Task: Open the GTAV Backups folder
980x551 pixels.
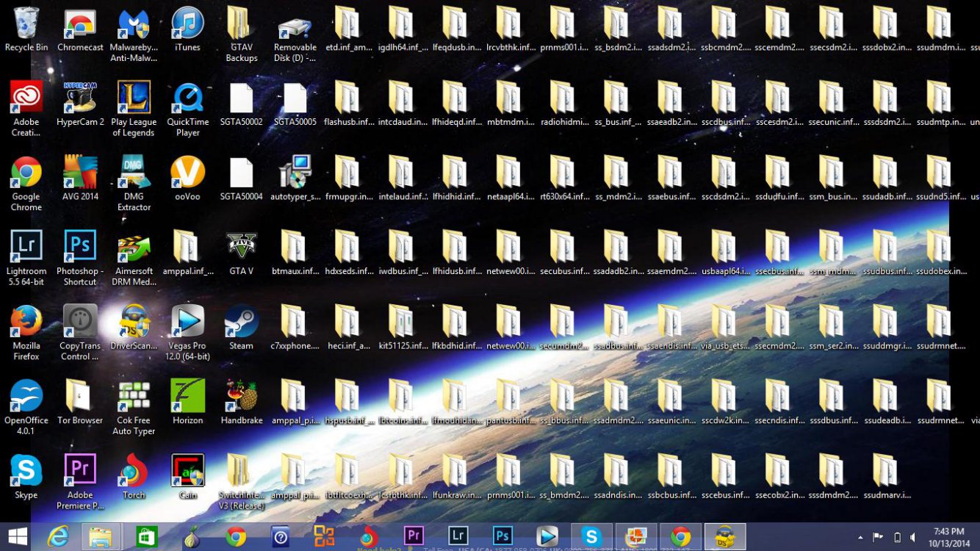Action: pyautogui.click(x=241, y=24)
